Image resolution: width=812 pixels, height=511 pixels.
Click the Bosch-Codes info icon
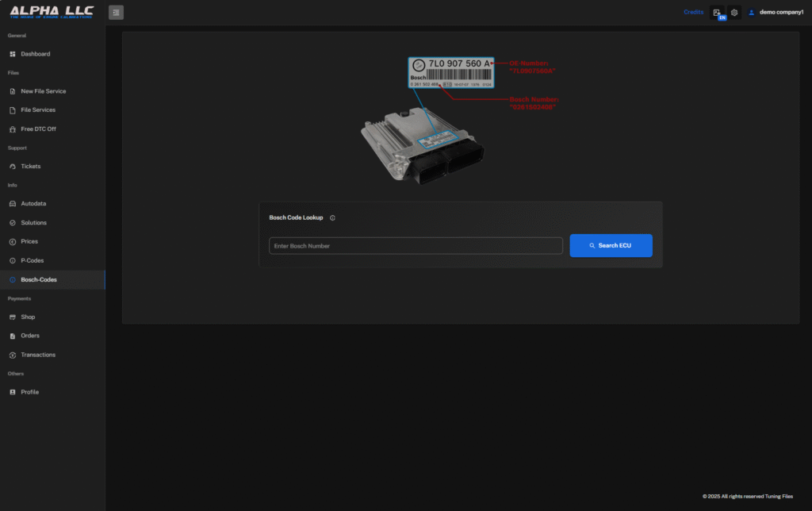pyautogui.click(x=13, y=280)
